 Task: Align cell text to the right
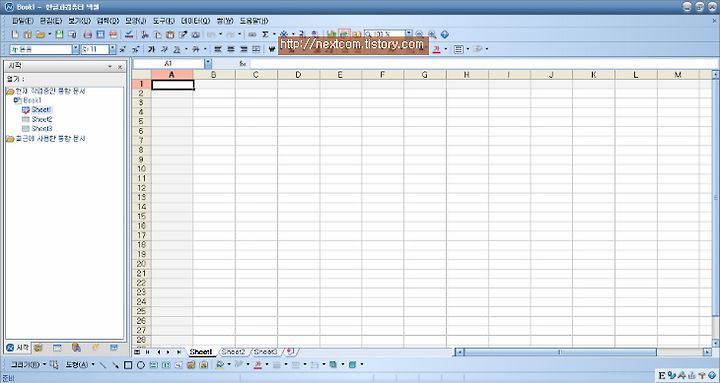point(243,49)
